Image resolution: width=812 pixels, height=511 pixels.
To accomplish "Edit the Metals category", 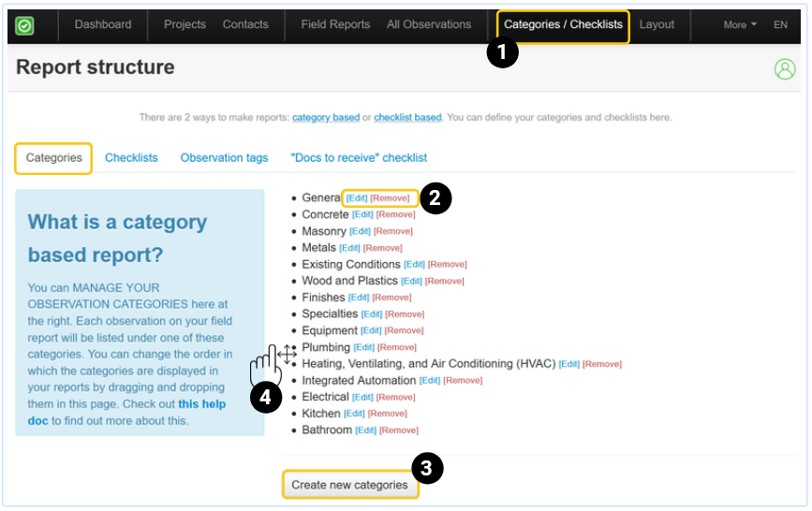I will click(x=349, y=248).
